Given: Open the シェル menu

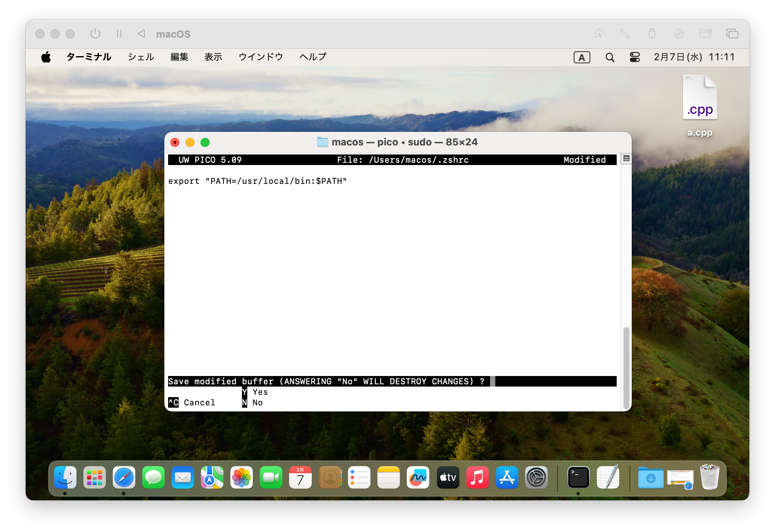Looking at the screenshot, I should pyautogui.click(x=141, y=57).
